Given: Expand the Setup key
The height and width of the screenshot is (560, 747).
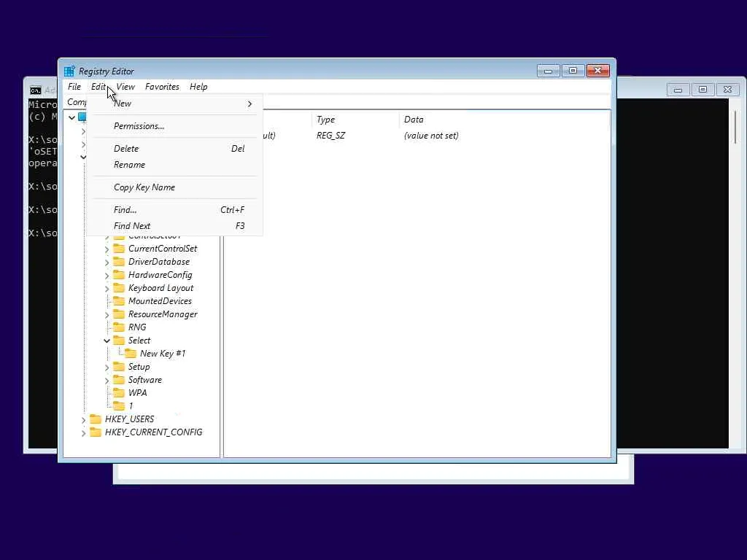Looking at the screenshot, I should (x=107, y=367).
